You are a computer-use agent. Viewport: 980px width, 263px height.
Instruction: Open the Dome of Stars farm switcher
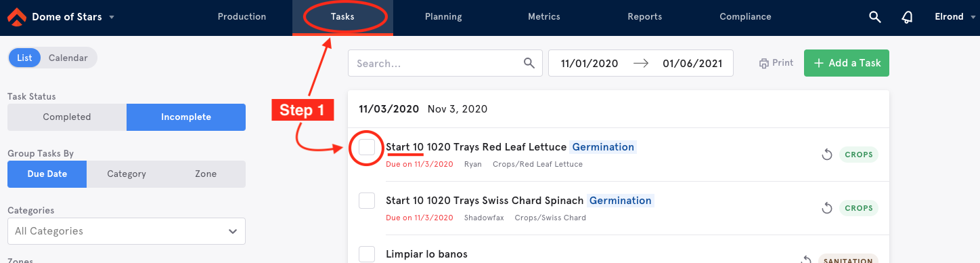pos(72,17)
